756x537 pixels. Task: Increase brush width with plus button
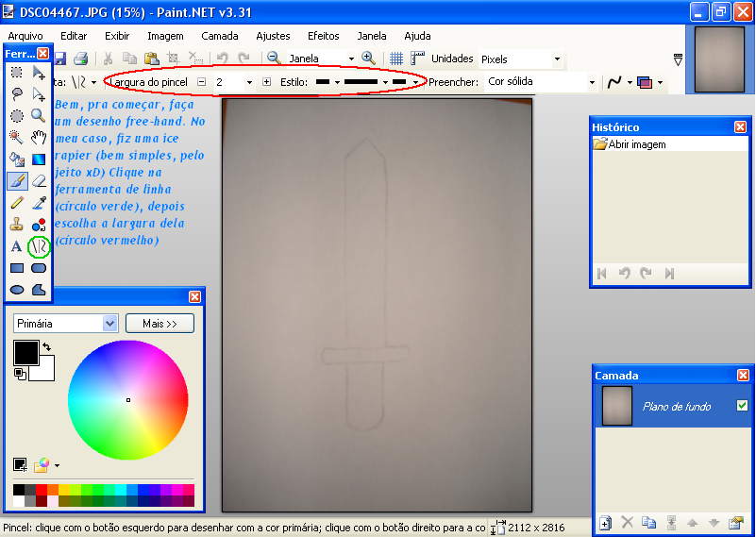point(267,82)
